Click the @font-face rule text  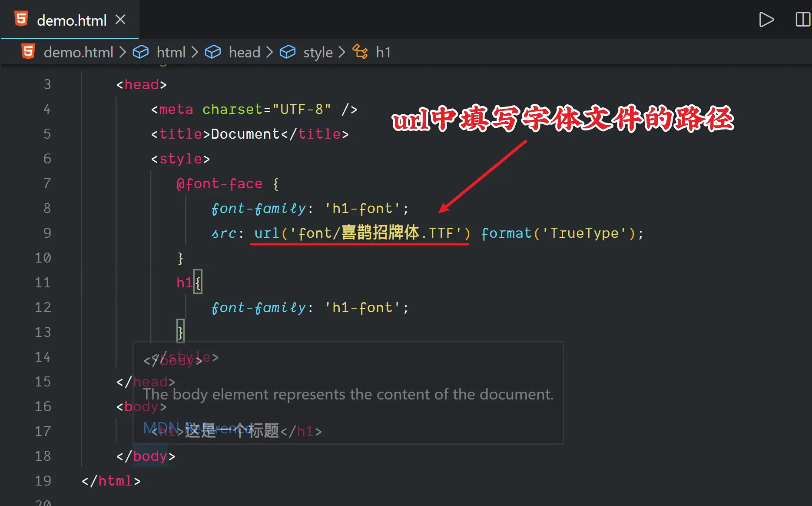219,184
